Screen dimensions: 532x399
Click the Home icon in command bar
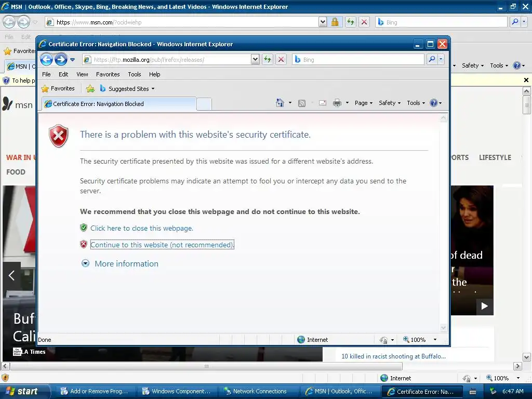coord(280,103)
